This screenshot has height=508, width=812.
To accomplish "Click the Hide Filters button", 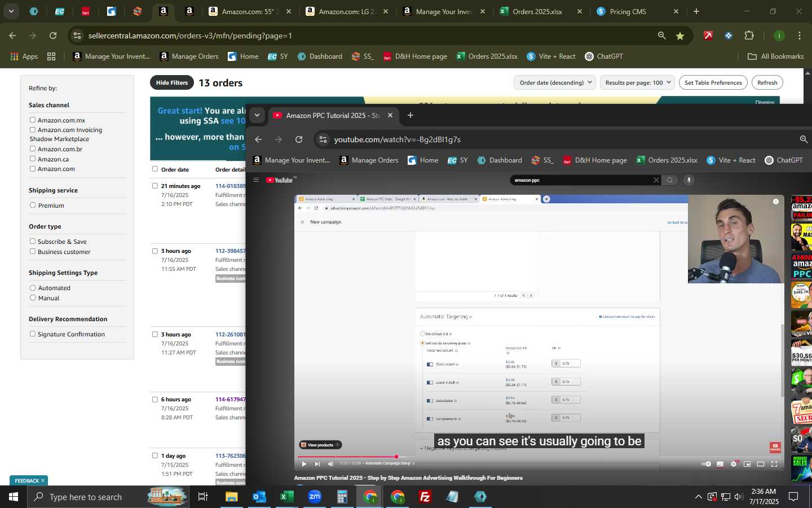I will 172,82.
